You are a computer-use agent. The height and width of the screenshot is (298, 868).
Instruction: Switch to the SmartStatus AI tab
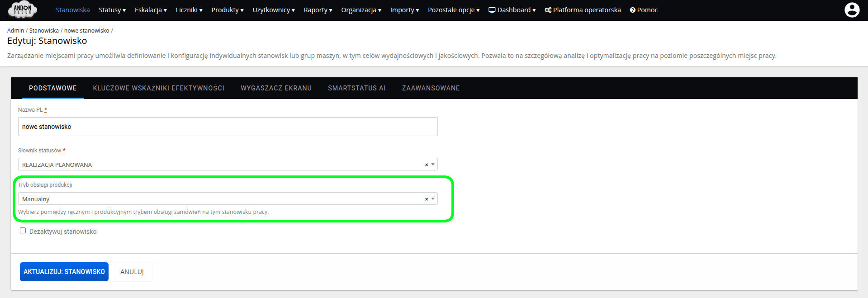[356, 88]
